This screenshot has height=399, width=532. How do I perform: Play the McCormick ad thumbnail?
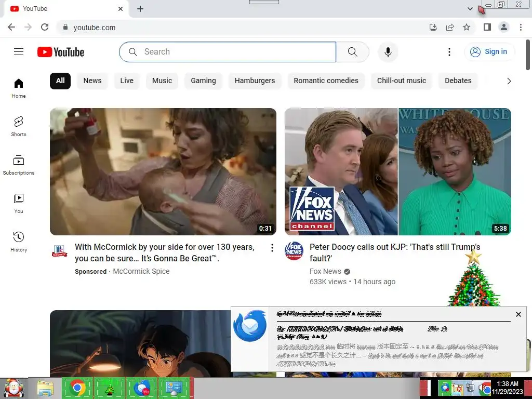tap(163, 171)
